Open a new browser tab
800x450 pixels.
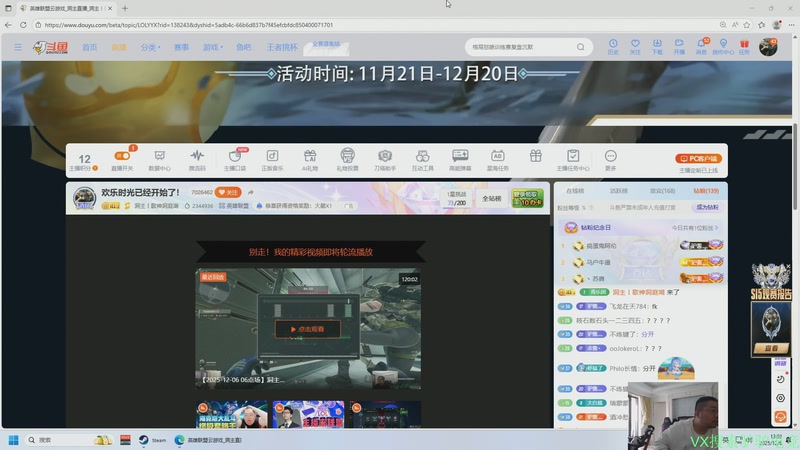pos(125,8)
